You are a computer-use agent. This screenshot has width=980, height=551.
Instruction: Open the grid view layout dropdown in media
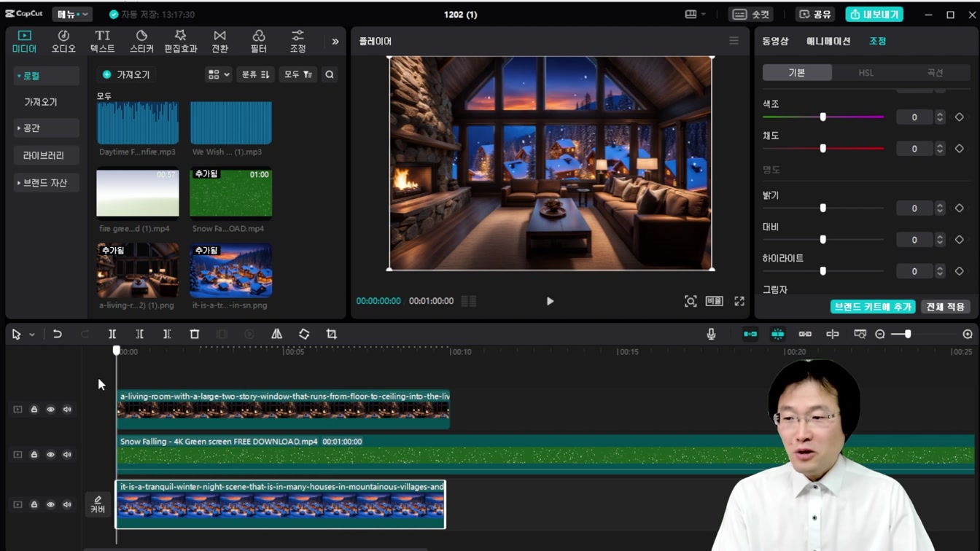tap(219, 74)
